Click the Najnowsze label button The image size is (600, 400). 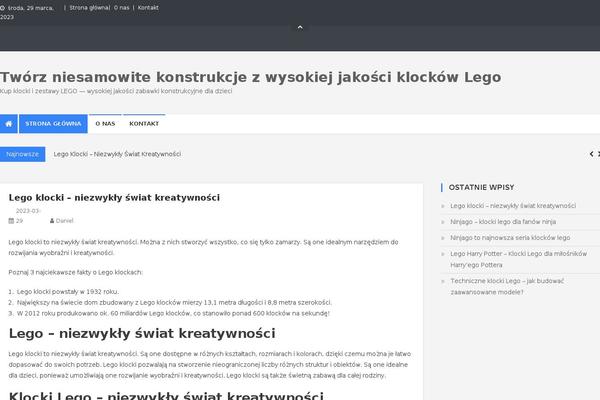tap(23, 154)
